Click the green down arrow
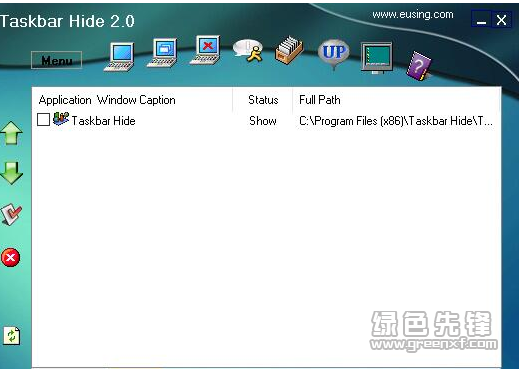Screen dimensions: 519x369 click(x=12, y=173)
